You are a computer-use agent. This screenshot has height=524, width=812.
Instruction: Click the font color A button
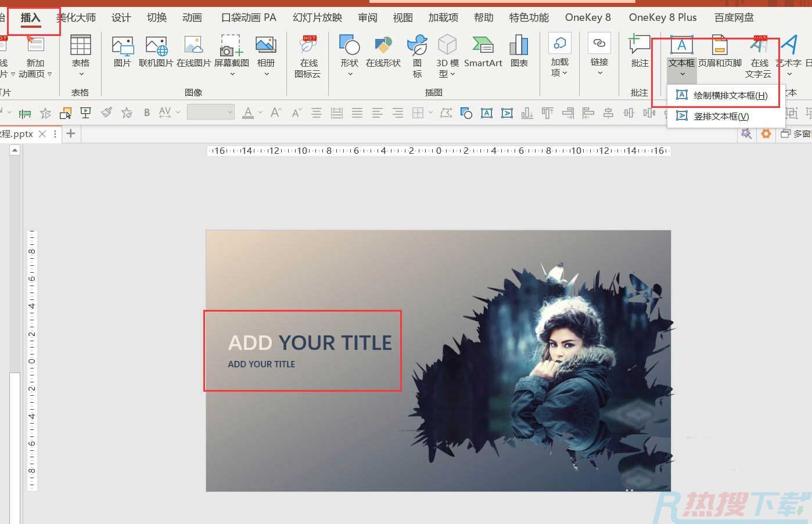pos(248,113)
